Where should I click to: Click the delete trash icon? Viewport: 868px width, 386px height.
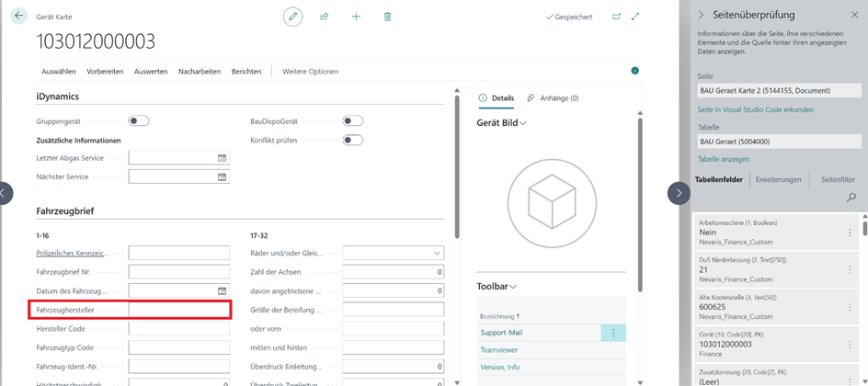[387, 17]
